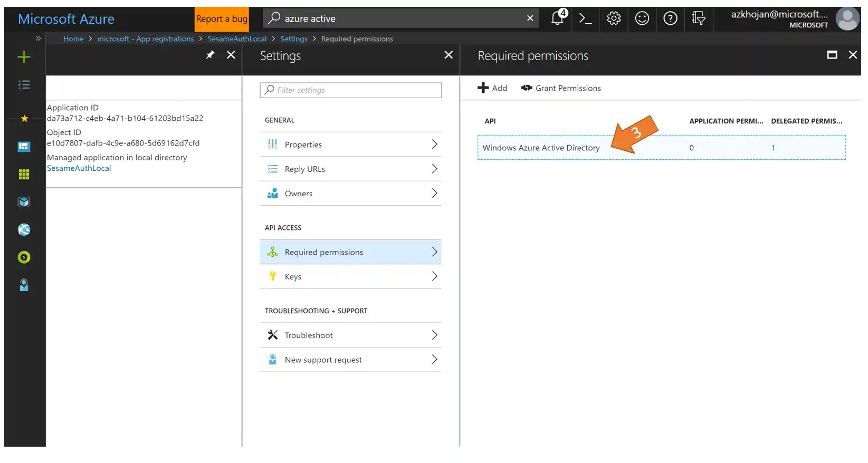The image size is (868, 463).
Task: Open the globe App Services sidebar icon
Action: 24,230
